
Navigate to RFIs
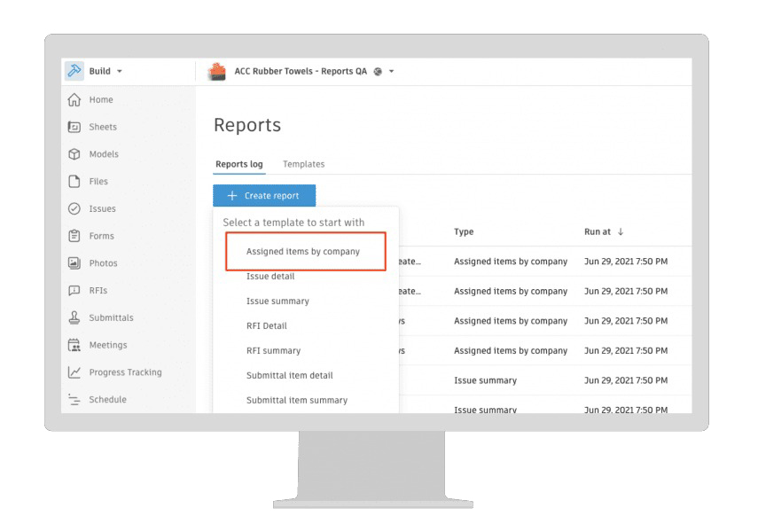click(98, 290)
